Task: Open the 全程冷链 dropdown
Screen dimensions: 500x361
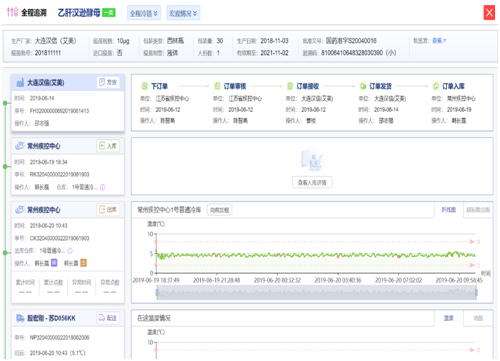Action: pos(144,13)
